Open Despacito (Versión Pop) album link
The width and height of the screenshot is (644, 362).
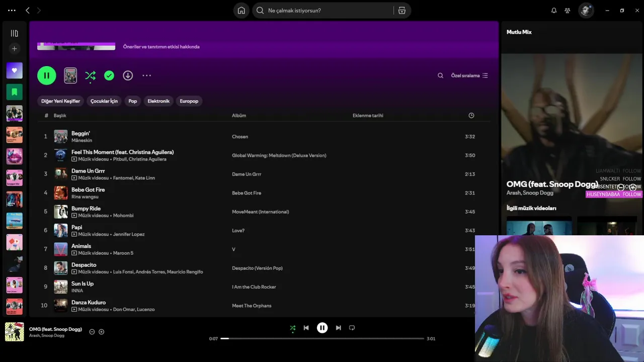[257, 268]
